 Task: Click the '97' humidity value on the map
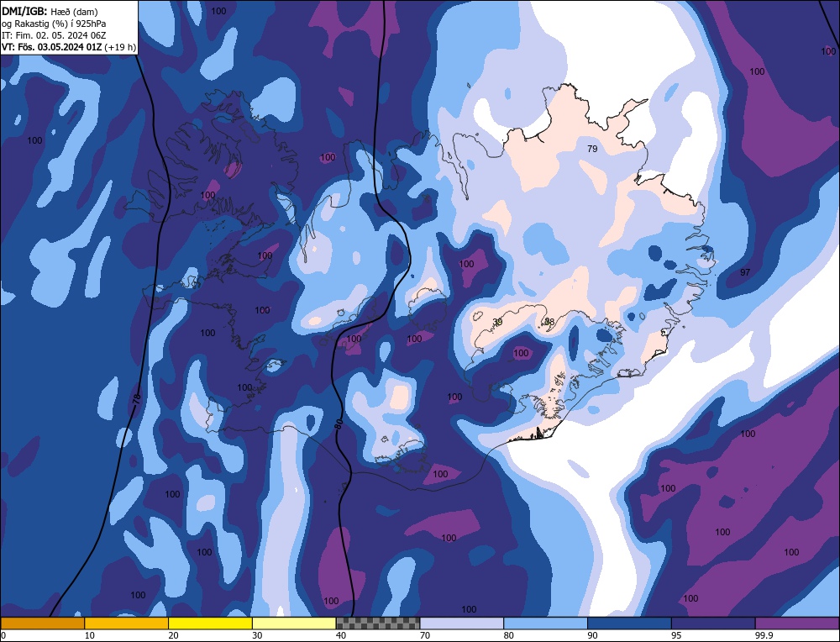tap(745, 272)
